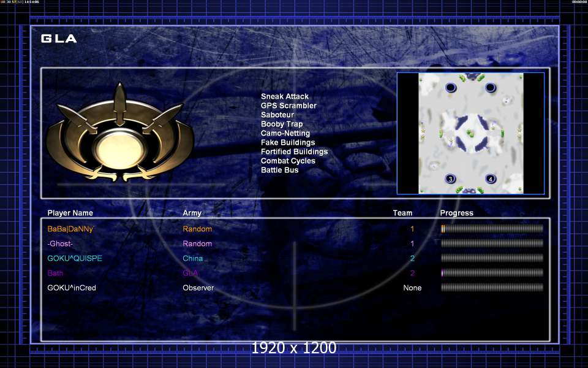Click team number for BaBa|DaNNy'
Viewport: 588px width, 368px height.
[412, 229]
